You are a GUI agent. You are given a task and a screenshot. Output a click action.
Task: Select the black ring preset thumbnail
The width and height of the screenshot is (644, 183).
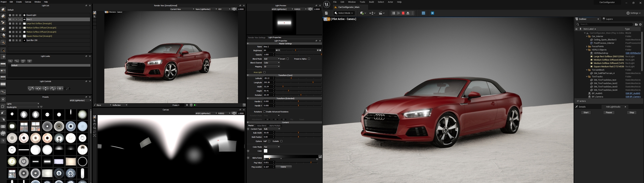click(x=82, y=162)
